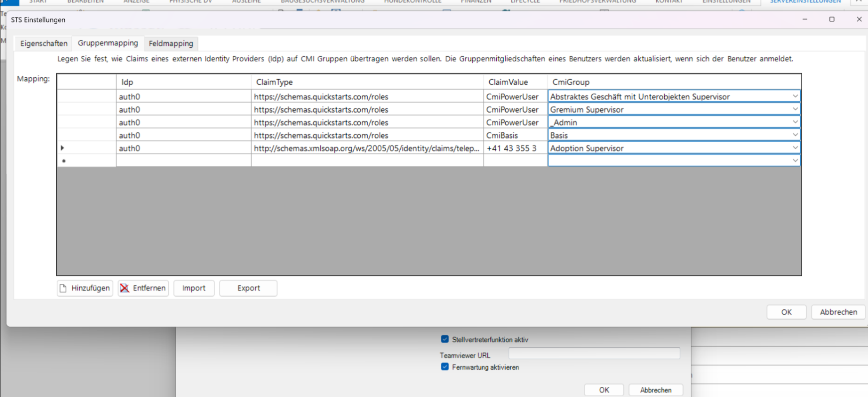This screenshot has height=397, width=868.
Task: Open the Adoption Supervisor dropdown
Action: pyautogui.click(x=795, y=148)
